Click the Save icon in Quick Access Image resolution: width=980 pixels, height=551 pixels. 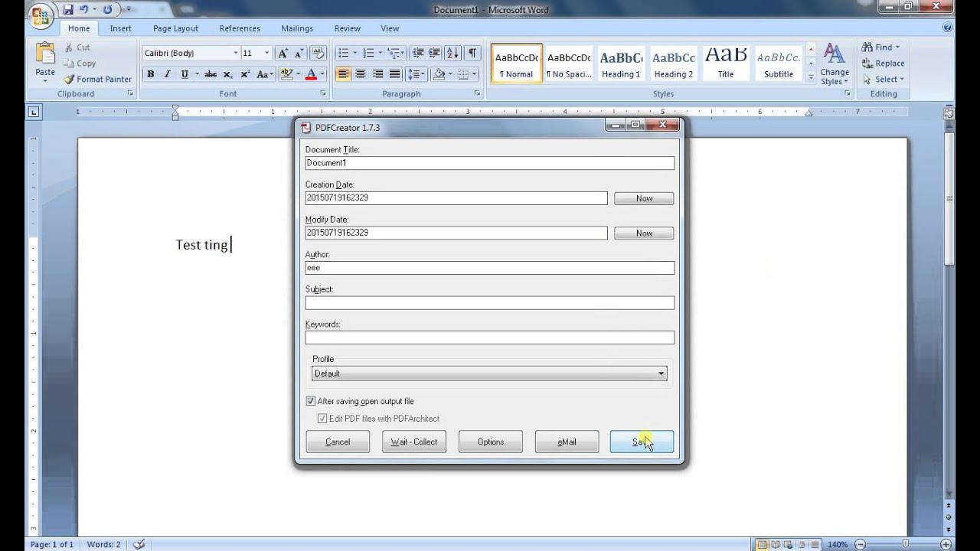pos(68,10)
